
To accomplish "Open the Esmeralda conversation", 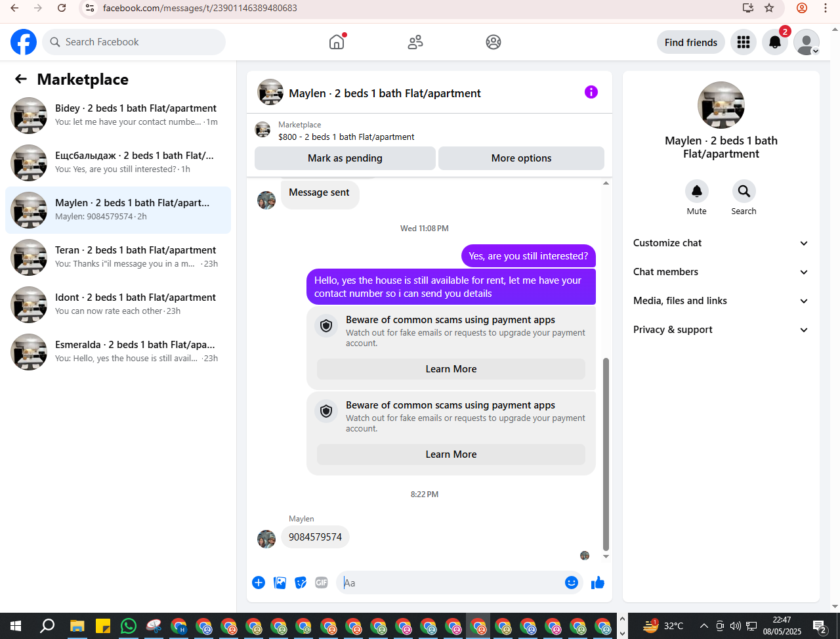I will click(118, 352).
